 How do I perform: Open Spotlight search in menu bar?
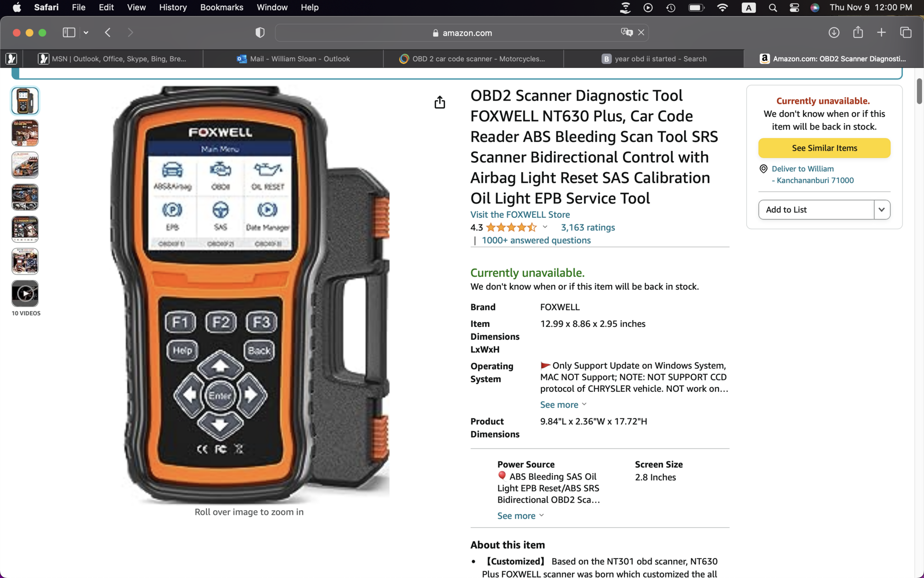772,7
